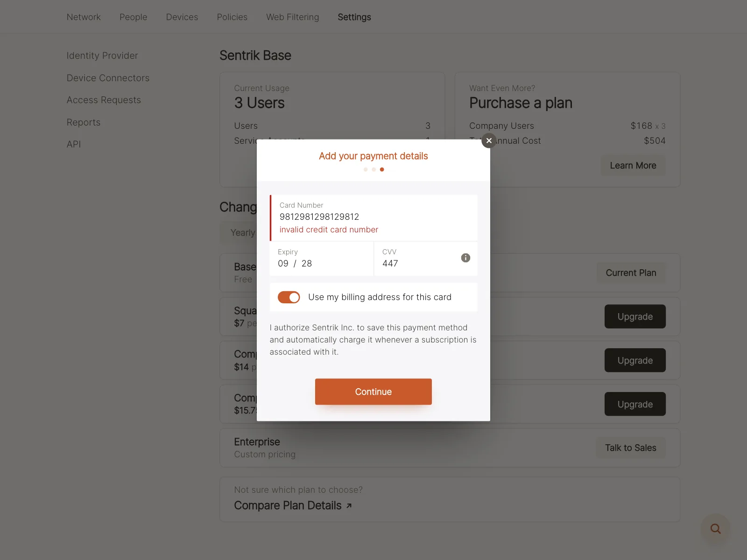
Task: Click the CVV info icon
Action: coord(465,258)
